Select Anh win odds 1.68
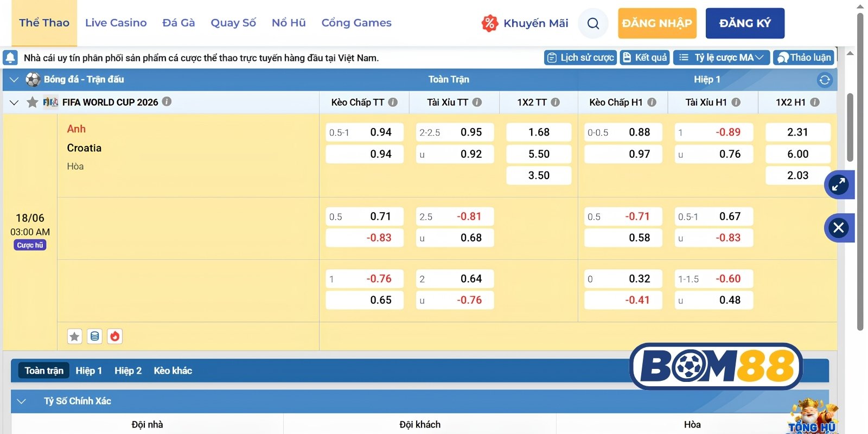 [539, 132]
